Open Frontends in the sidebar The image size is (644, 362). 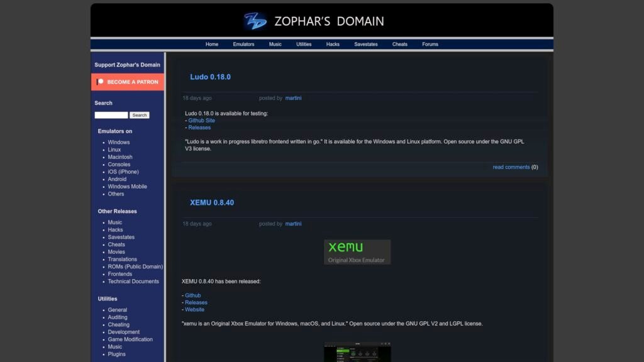(120, 274)
